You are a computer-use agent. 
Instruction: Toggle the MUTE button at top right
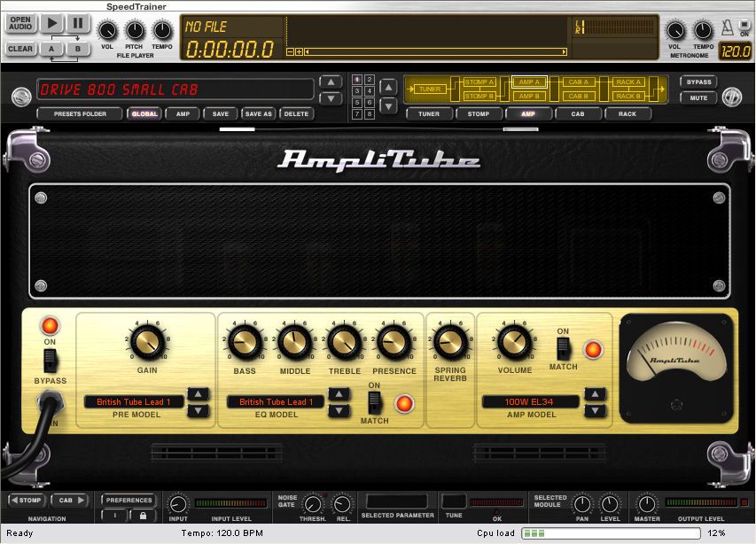pos(698,97)
